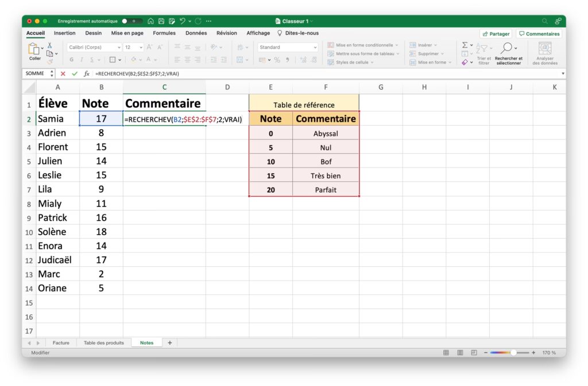Cancel formula entry with the red X
The width and height of the screenshot is (588, 386).
coord(63,74)
